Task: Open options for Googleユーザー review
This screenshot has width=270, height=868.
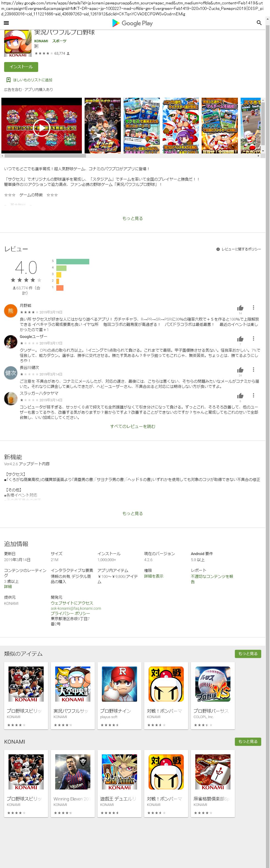Action: pyautogui.click(x=254, y=338)
